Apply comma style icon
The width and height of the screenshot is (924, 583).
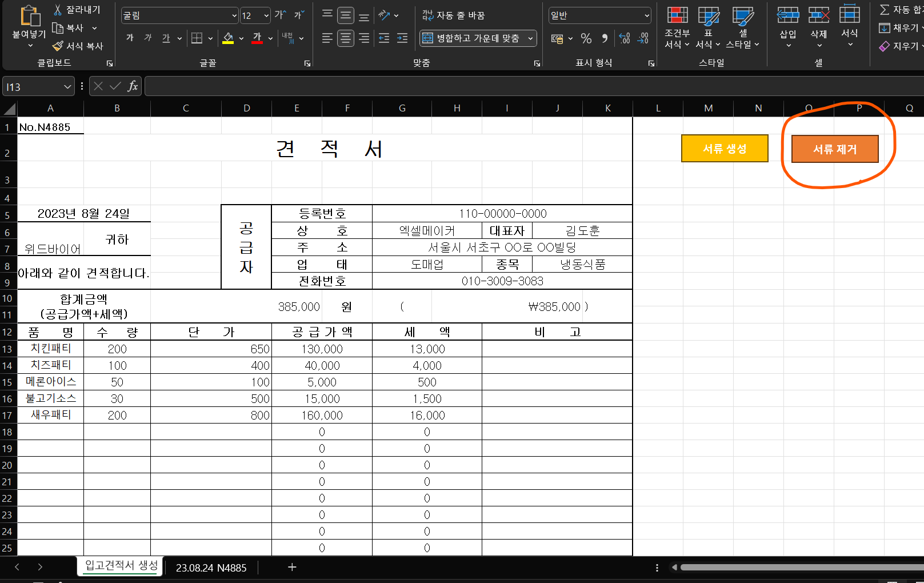(x=605, y=38)
